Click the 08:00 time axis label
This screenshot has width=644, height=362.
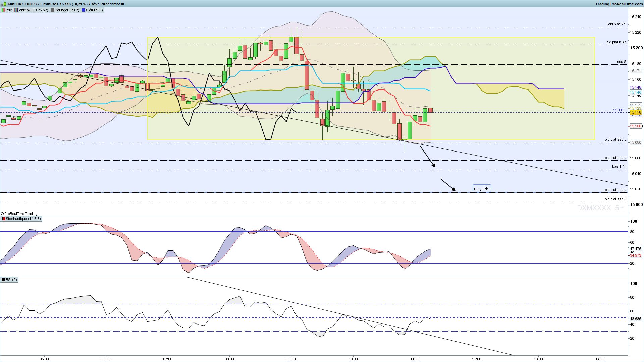pos(229,359)
